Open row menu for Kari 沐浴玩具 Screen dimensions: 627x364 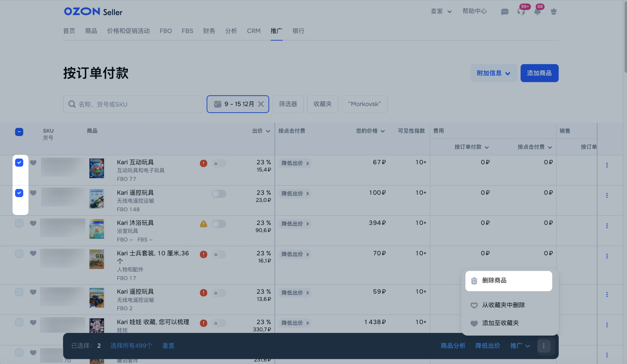tap(607, 225)
